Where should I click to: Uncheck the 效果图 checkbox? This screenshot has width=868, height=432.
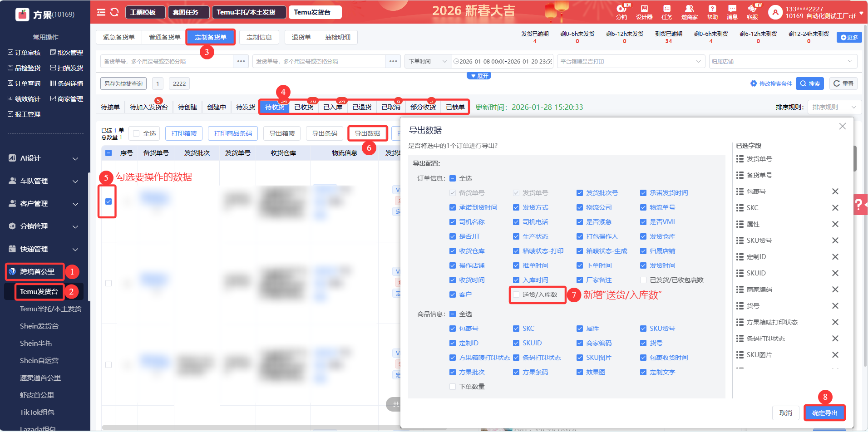click(580, 372)
